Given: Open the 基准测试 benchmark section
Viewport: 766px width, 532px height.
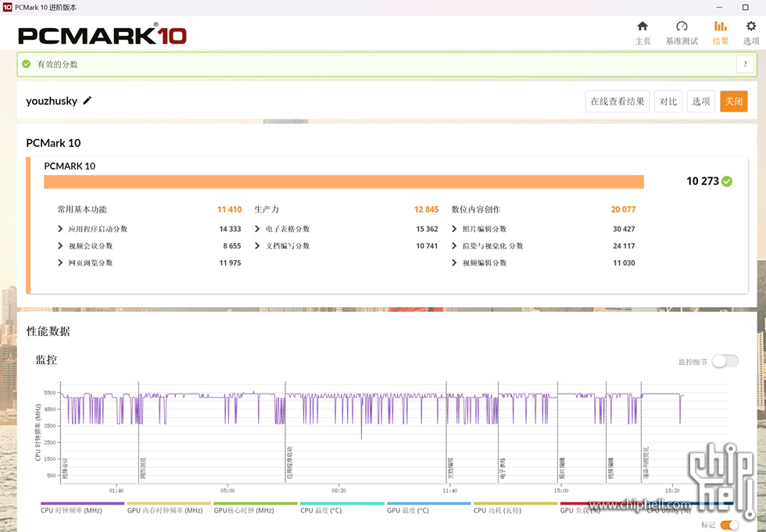Looking at the screenshot, I should click(682, 33).
